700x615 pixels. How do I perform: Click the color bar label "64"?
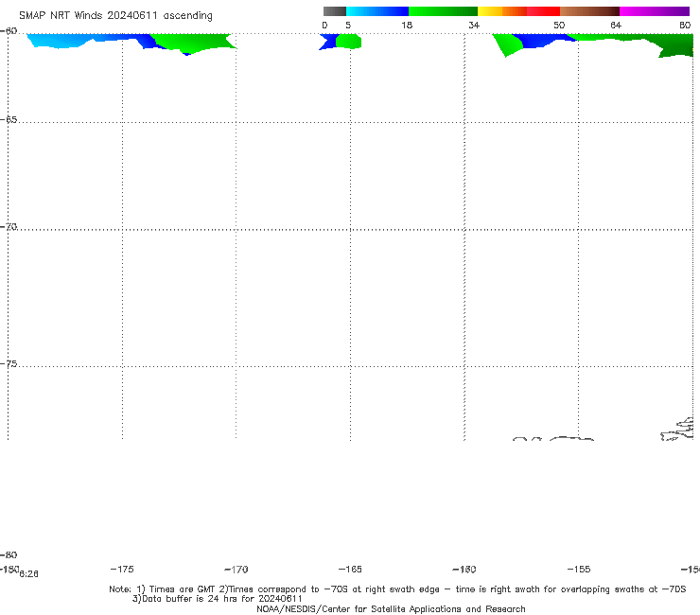pyautogui.click(x=616, y=26)
